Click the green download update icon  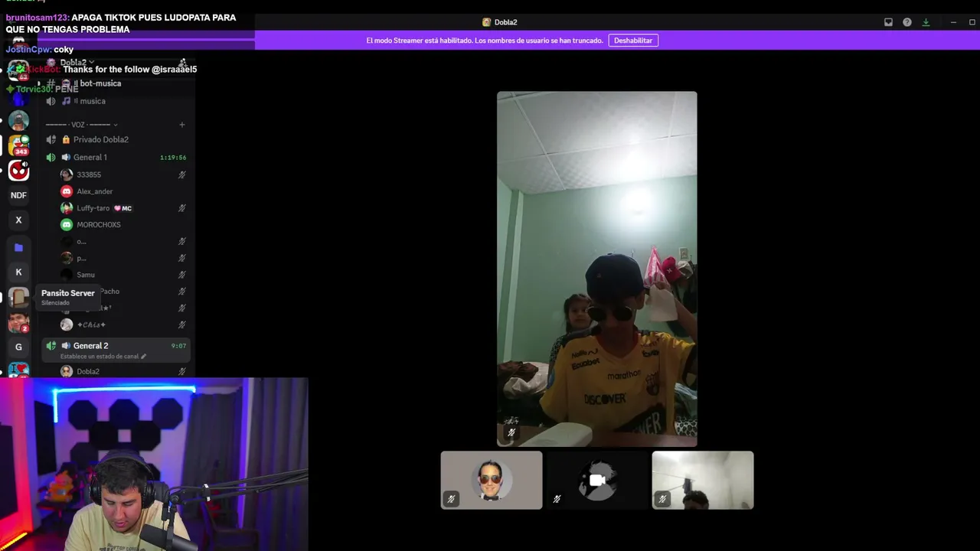point(926,22)
